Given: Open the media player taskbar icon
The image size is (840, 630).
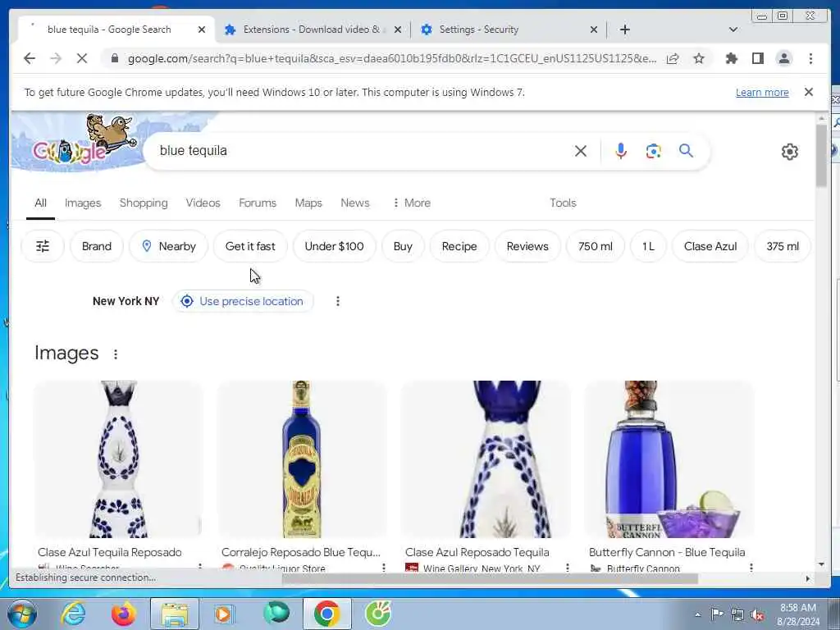Looking at the screenshot, I should click(224, 614).
